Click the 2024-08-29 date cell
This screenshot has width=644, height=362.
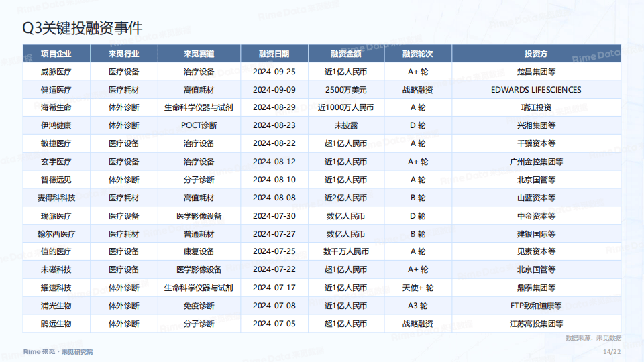(274, 107)
